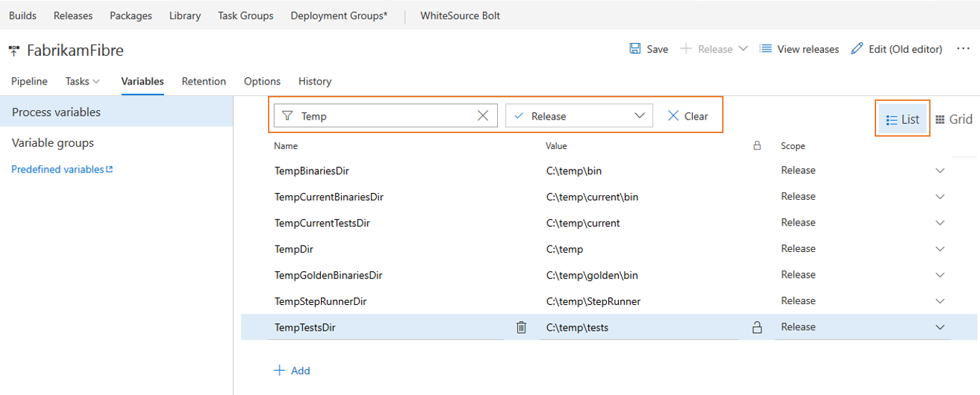Click the Save button

point(648,49)
